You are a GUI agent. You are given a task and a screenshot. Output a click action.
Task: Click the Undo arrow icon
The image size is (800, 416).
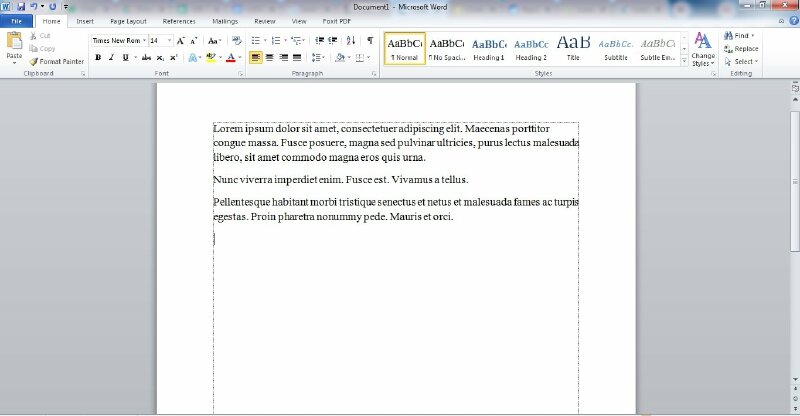click(34, 7)
